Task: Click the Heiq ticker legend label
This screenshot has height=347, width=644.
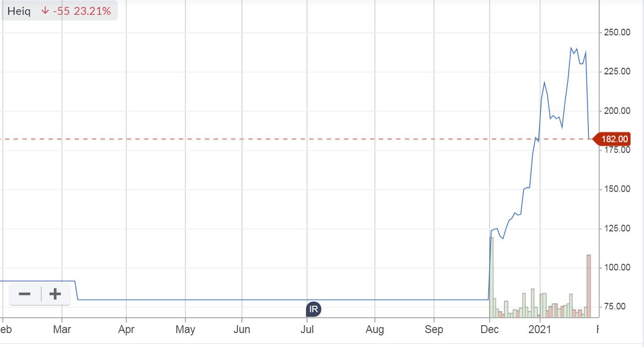Action: click(x=19, y=12)
